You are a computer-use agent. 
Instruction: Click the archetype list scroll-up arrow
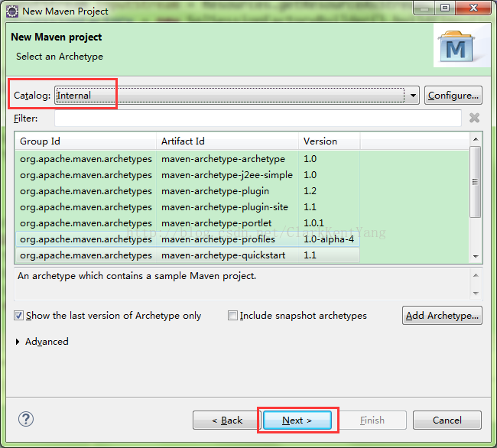[476, 139]
